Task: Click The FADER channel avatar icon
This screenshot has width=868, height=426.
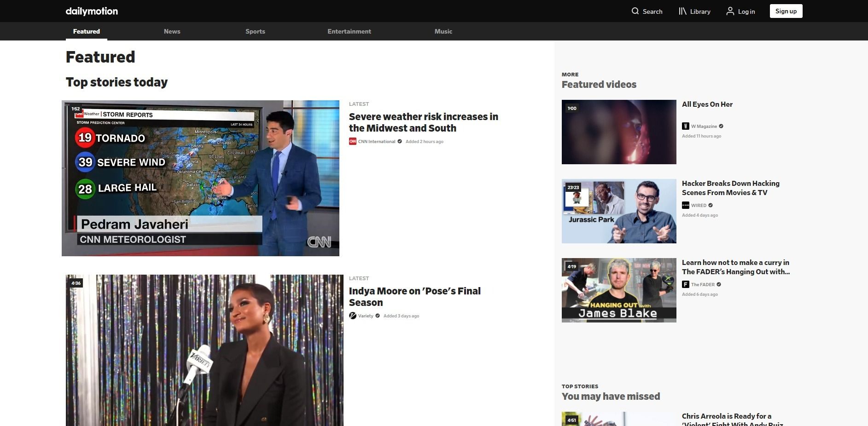Action: pos(686,284)
